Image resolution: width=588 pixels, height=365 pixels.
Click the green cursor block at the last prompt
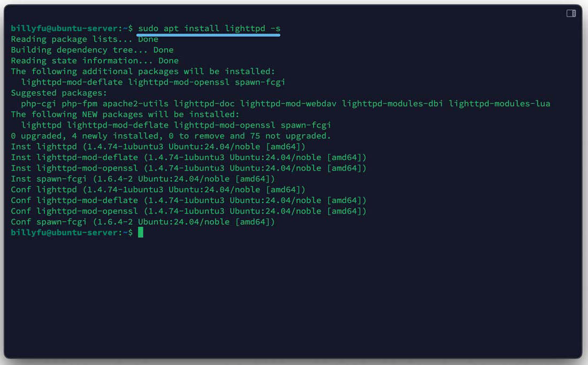141,232
